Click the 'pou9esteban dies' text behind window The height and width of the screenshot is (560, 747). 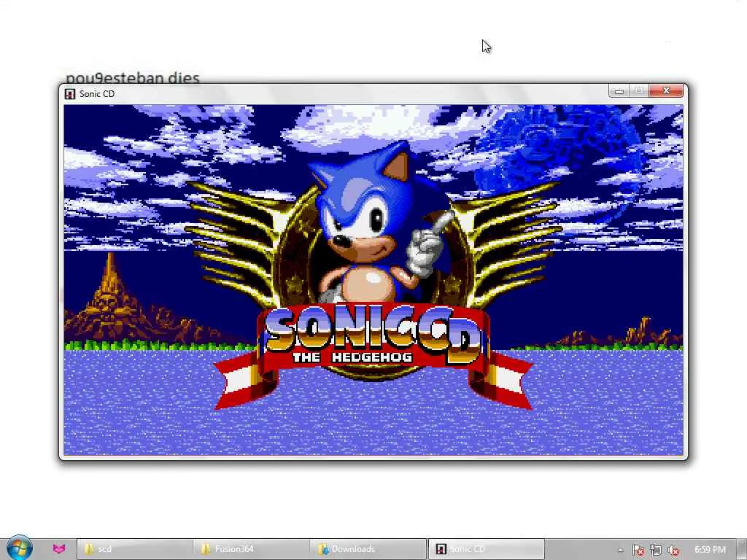tap(133, 77)
